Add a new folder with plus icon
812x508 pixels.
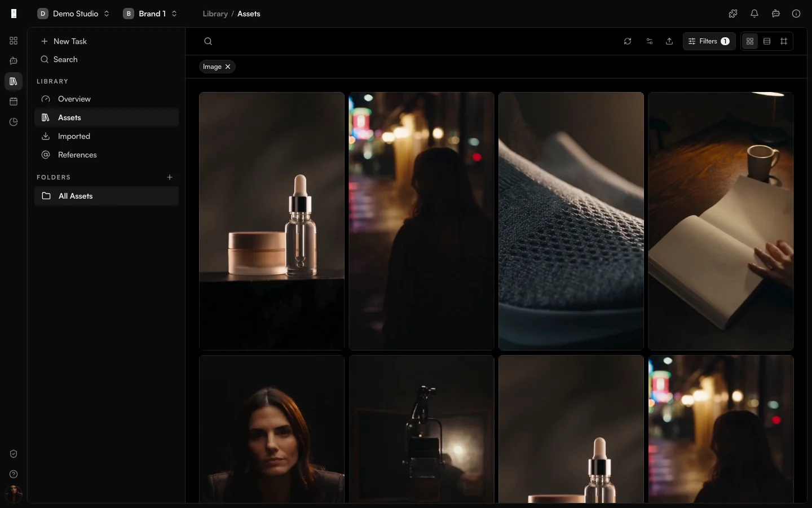[x=170, y=177]
